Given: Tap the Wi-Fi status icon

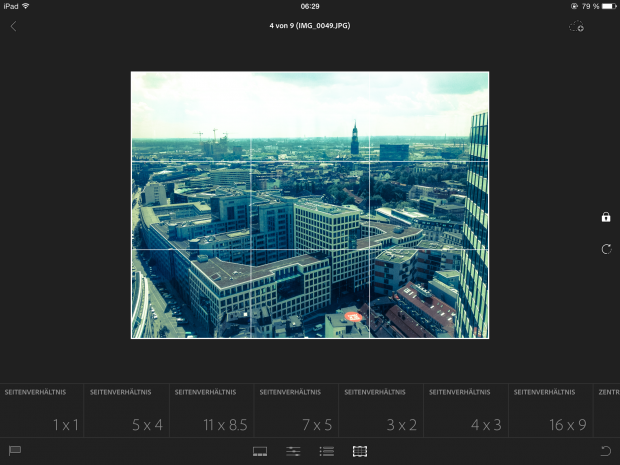Looking at the screenshot, I should click(x=26, y=6).
